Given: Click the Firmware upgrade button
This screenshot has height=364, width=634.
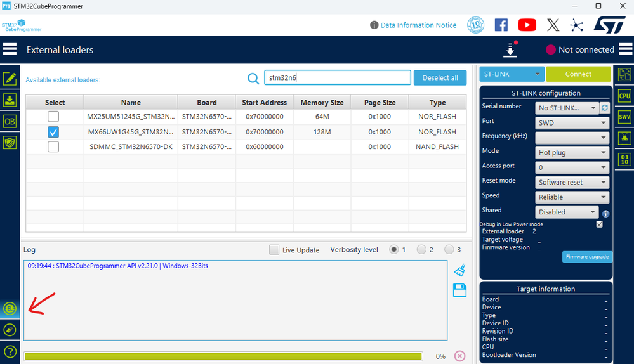Looking at the screenshot, I should [587, 257].
